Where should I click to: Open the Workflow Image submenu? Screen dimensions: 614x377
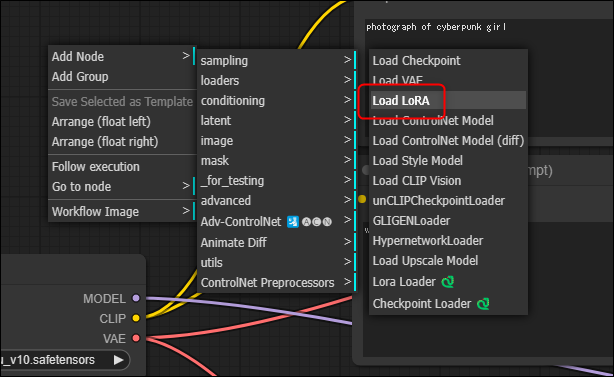click(121, 212)
